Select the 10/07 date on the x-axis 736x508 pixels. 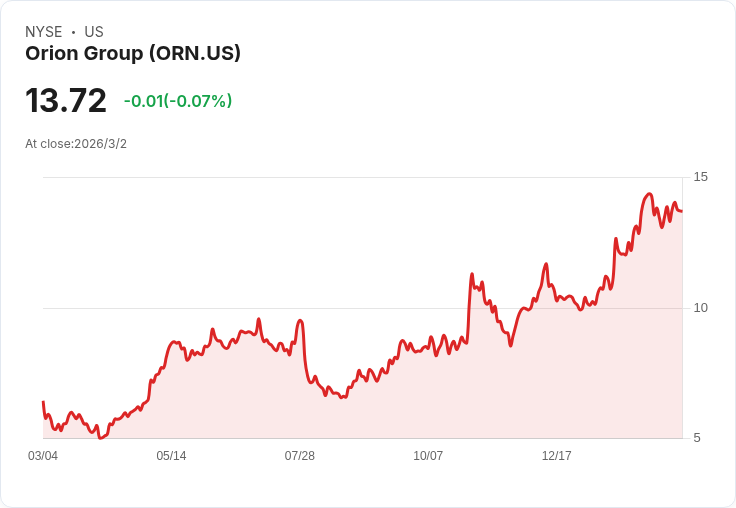click(428, 456)
